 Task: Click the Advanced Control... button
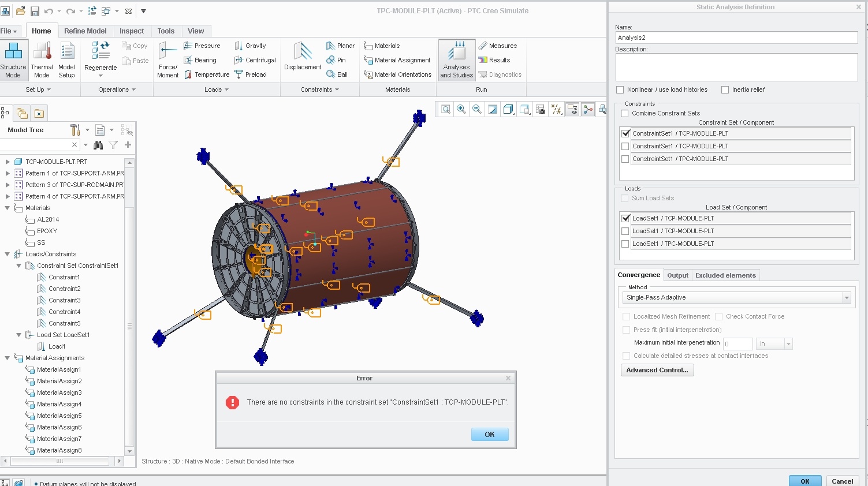[657, 370]
